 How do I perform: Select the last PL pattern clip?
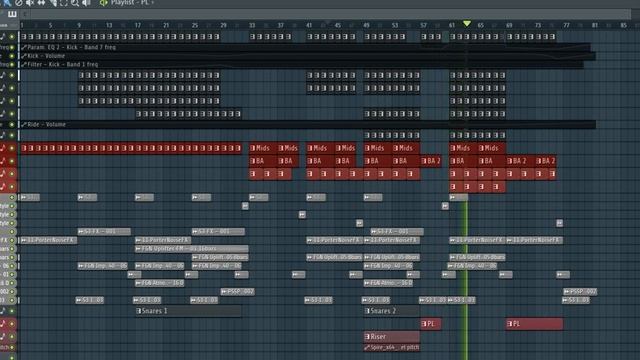(x=534, y=324)
